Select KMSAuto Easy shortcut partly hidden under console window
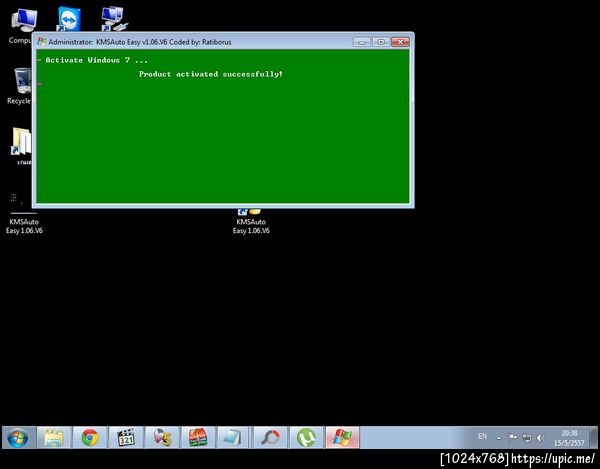Viewport: 600px width, 469px height. pos(251,223)
